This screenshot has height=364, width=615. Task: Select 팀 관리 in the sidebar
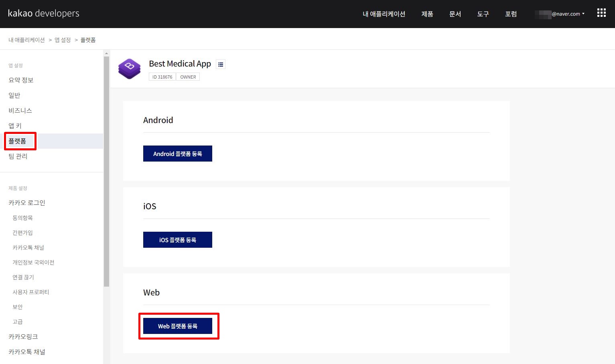point(18,156)
